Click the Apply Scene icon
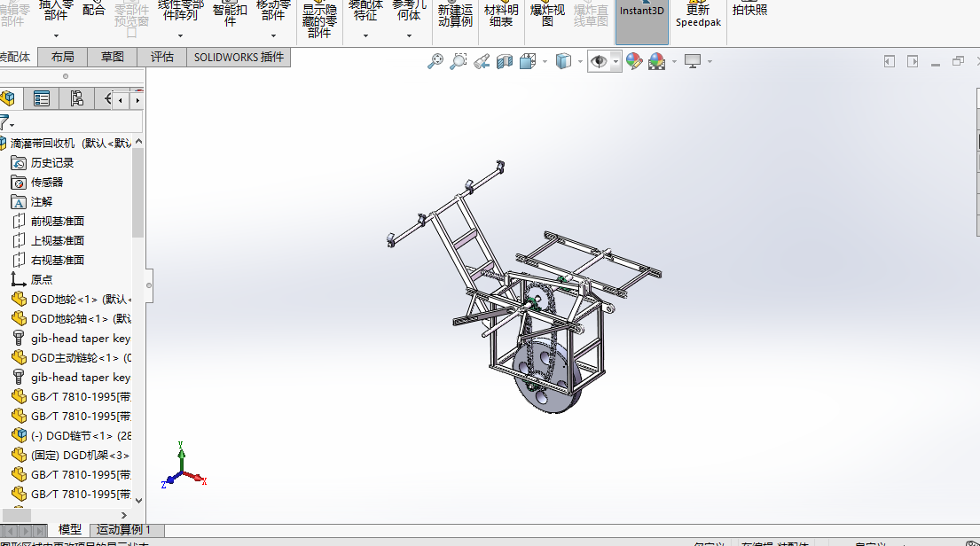Screen dimensions: 980x546 656,61
